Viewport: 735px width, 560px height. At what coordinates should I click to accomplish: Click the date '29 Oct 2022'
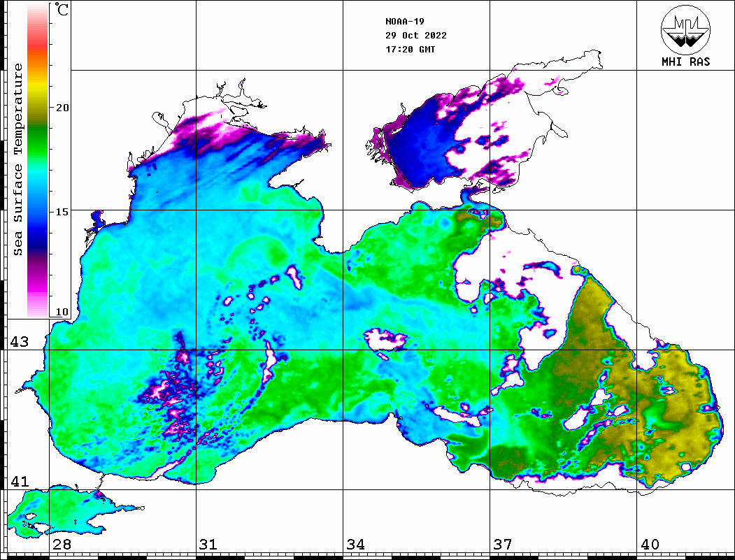pos(416,35)
